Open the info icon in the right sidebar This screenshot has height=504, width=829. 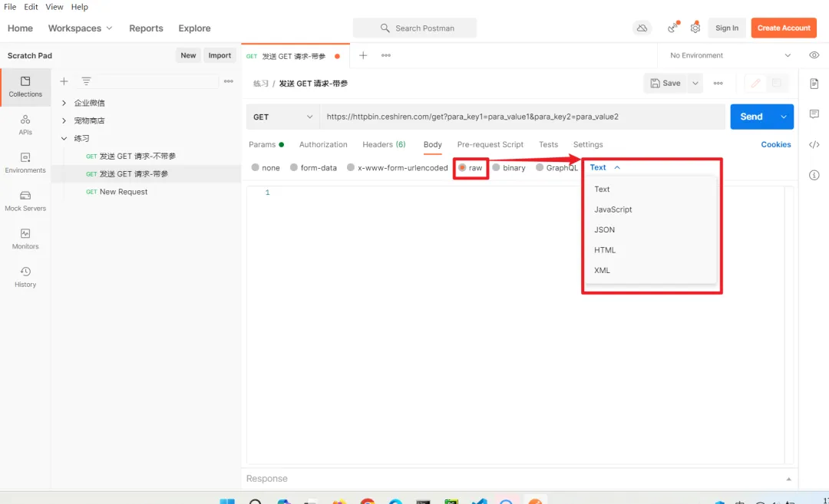[x=814, y=176]
